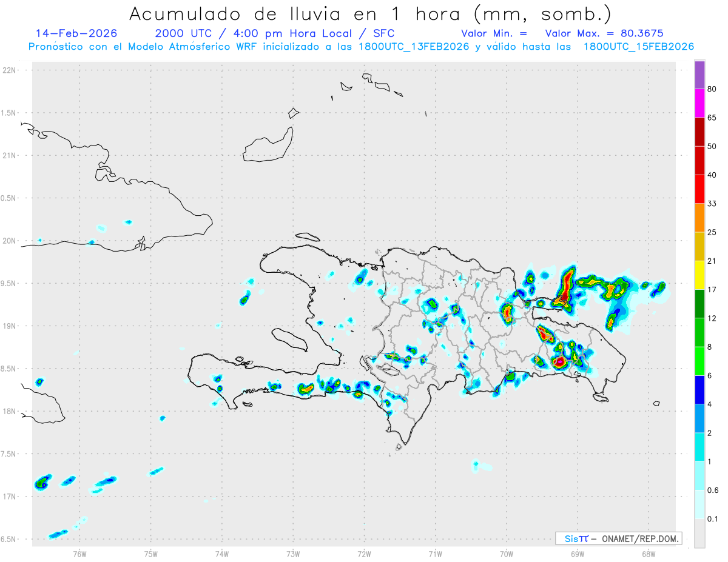Click the '40' label on the color scale
The width and height of the screenshot is (728, 562).
point(712,175)
